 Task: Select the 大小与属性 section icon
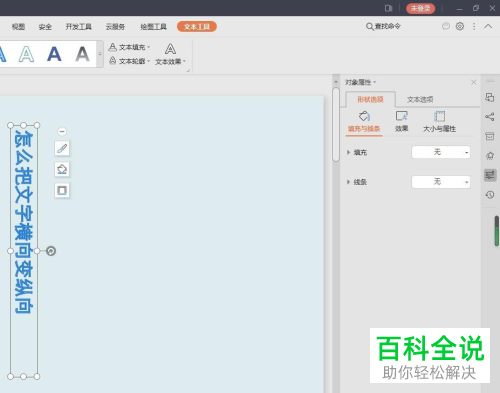(439, 122)
